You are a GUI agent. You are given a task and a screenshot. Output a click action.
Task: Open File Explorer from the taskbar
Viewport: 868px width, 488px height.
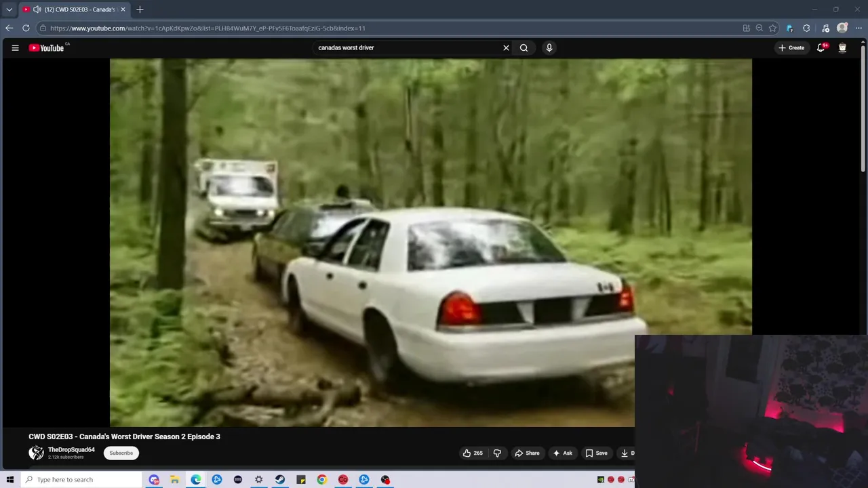point(174,480)
